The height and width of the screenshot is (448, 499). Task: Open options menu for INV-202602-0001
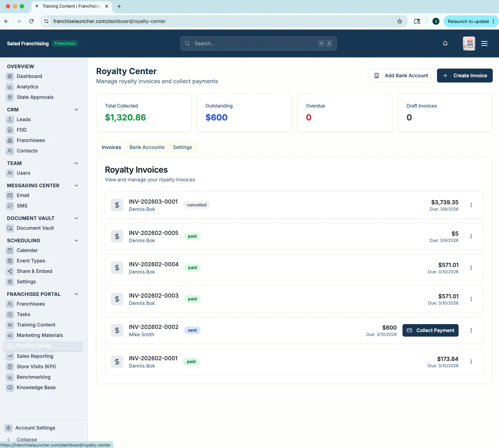click(471, 362)
